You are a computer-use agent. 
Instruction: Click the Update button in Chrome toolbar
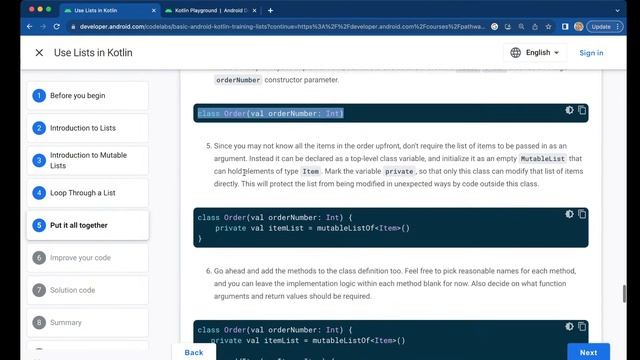pos(604,27)
